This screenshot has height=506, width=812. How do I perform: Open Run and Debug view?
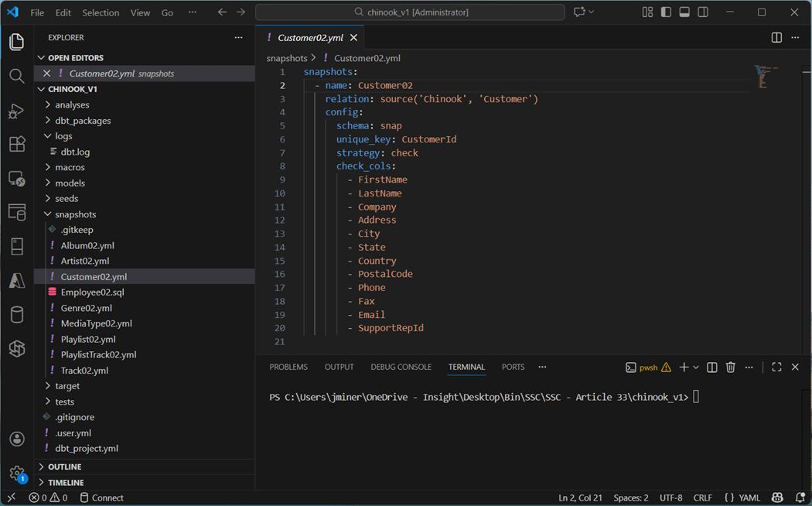[16, 111]
